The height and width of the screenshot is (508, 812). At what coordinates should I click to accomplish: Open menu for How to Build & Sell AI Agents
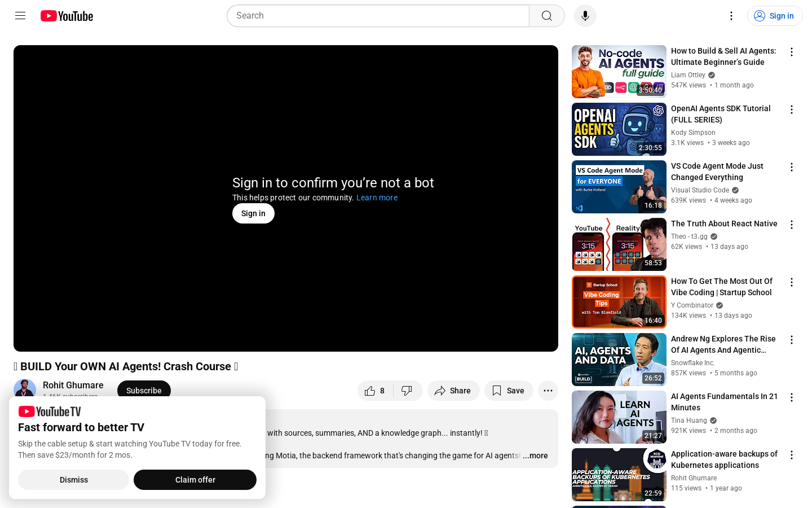pyautogui.click(x=792, y=52)
